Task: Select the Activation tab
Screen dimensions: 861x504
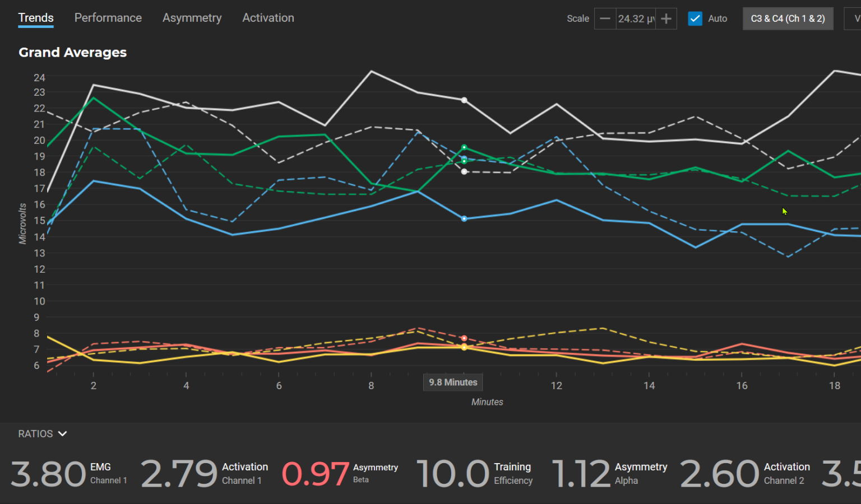Action: click(x=268, y=18)
